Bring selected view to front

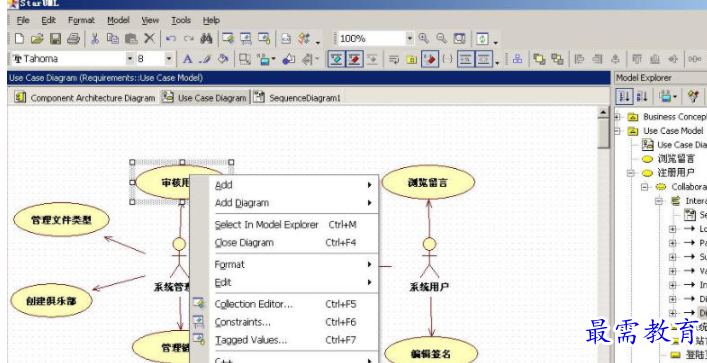pyautogui.click(x=539, y=59)
